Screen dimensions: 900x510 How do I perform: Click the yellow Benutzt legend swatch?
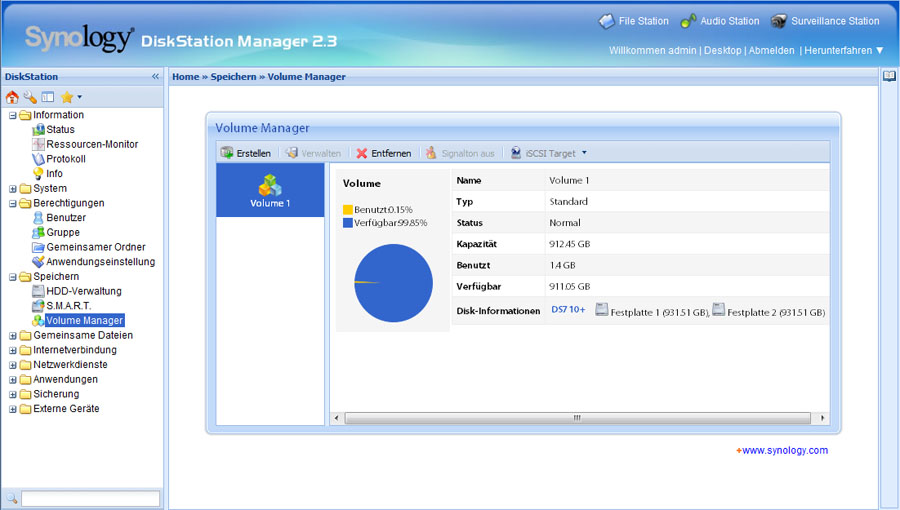tap(347, 210)
